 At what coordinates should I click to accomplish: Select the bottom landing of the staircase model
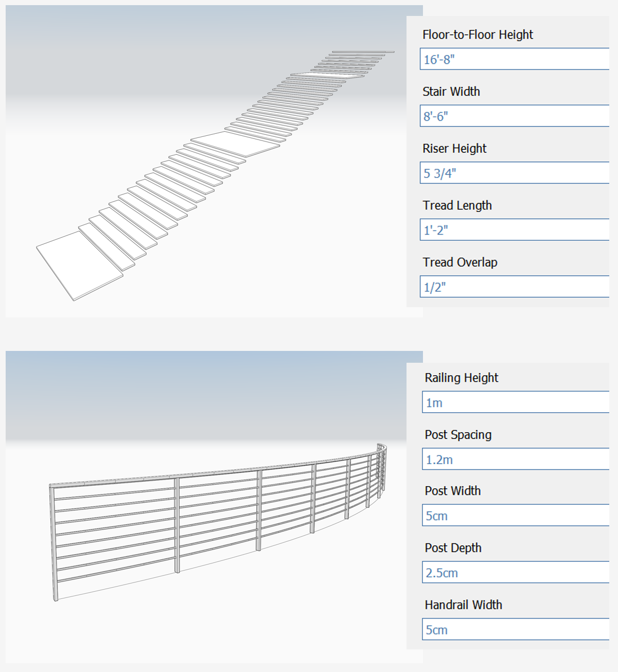pyautogui.click(x=79, y=265)
